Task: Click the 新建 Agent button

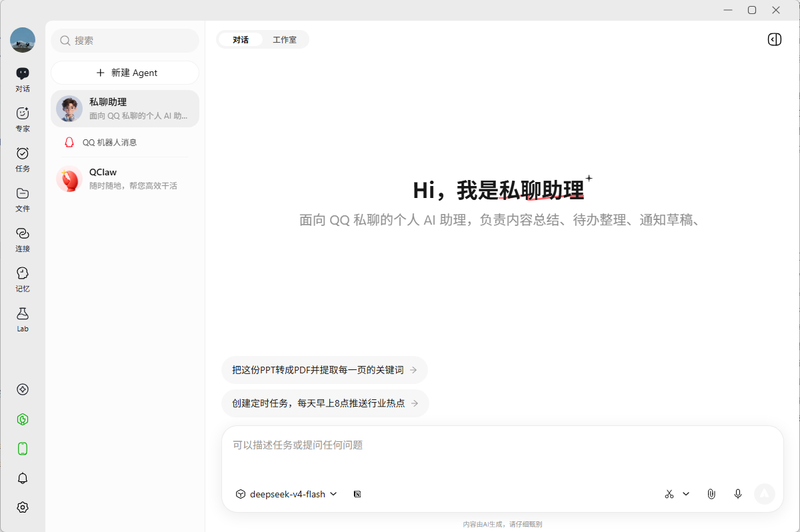Action: pyautogui.click(x=125, y=73)
